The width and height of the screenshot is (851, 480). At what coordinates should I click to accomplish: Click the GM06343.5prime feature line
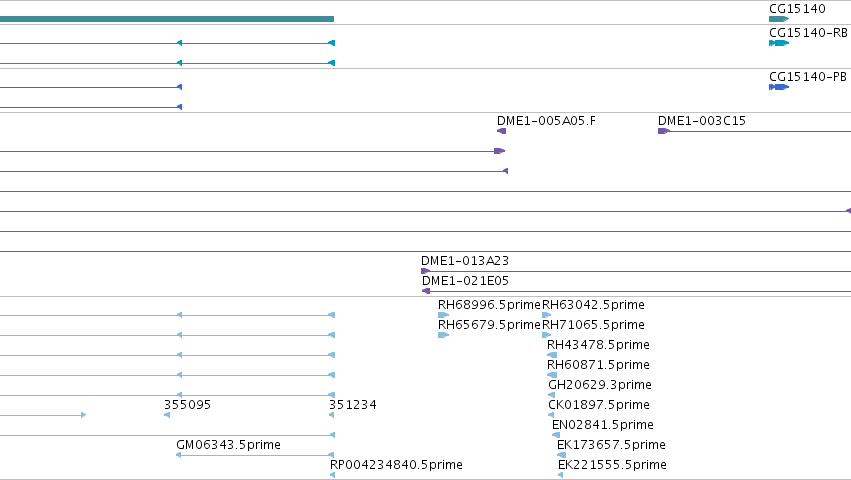pos(255,455)
